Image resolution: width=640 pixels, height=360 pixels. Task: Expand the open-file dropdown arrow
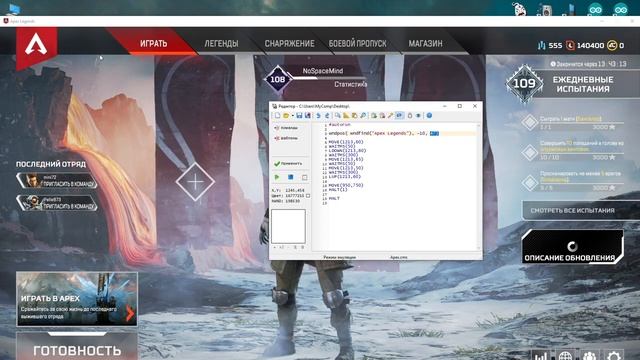(293, 116)
